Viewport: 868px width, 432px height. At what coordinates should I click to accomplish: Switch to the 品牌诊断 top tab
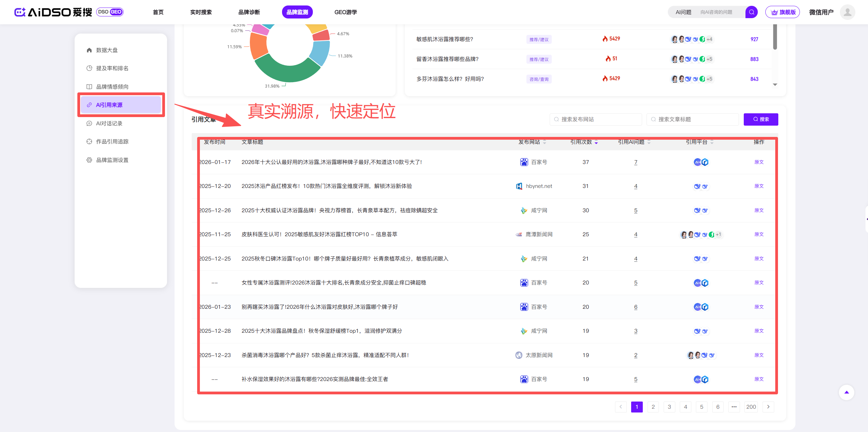[x=249, y=12]
